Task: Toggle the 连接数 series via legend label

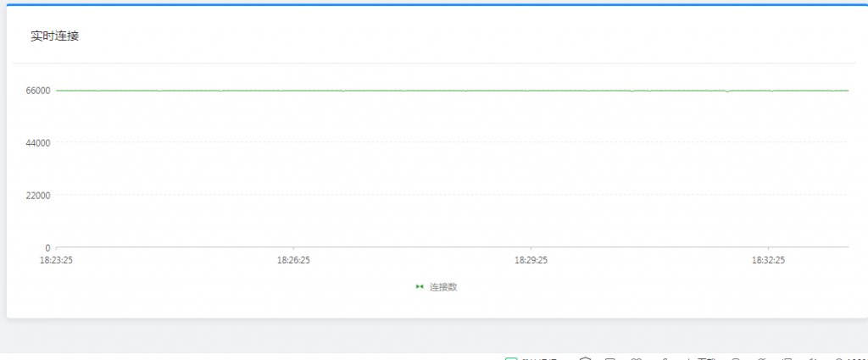Action: coord(443,287)
